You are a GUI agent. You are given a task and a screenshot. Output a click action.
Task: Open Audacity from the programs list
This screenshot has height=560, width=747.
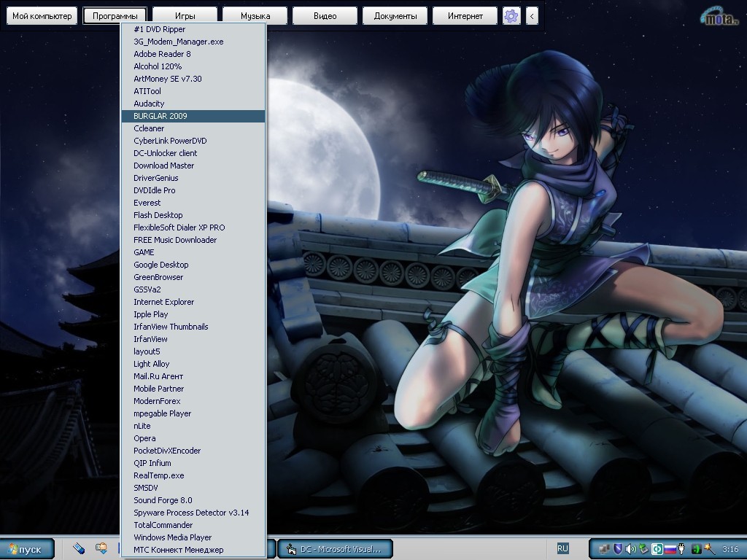click(193, 104)
